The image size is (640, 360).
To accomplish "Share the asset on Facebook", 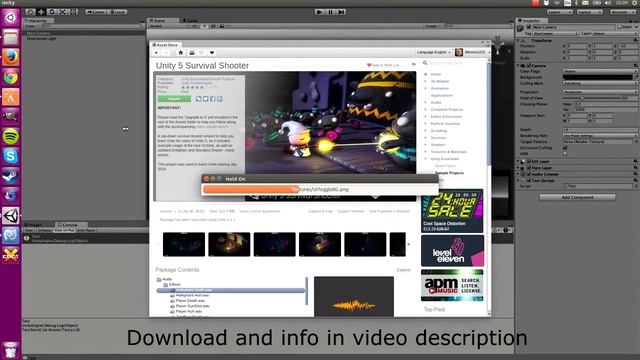I will 212,99.
